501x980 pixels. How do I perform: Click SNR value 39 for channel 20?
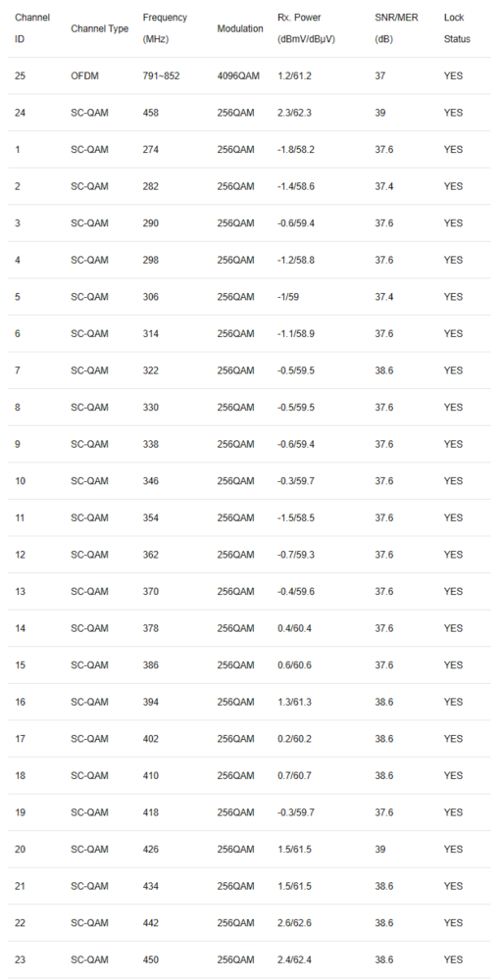coord(380,850)
